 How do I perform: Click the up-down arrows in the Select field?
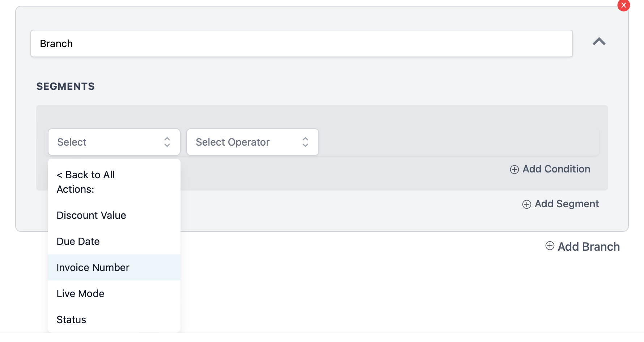(167, 142)
